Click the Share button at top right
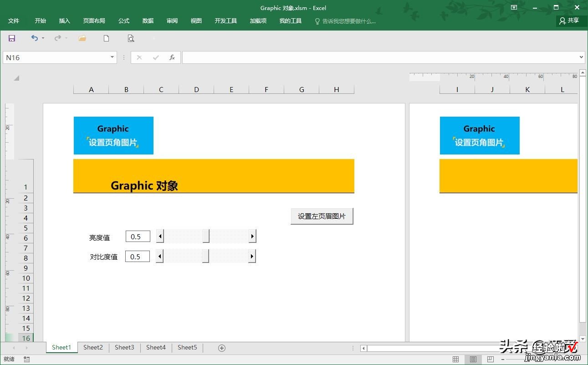The height and width of the screenshot is (365, 588). pyautogui.click(x=569, y=21)
